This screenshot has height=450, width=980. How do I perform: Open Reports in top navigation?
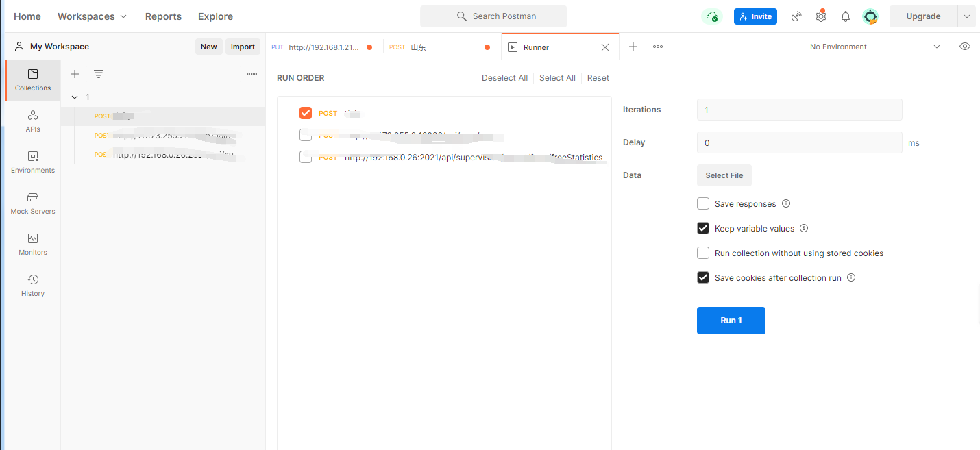tap(163, 16)
